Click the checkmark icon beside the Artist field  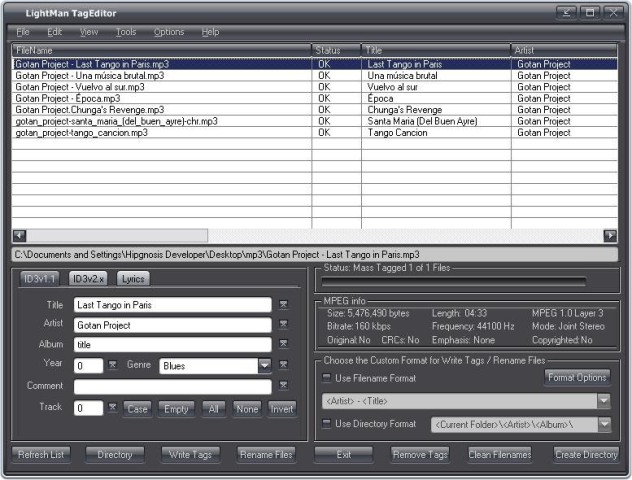[283, 324]
